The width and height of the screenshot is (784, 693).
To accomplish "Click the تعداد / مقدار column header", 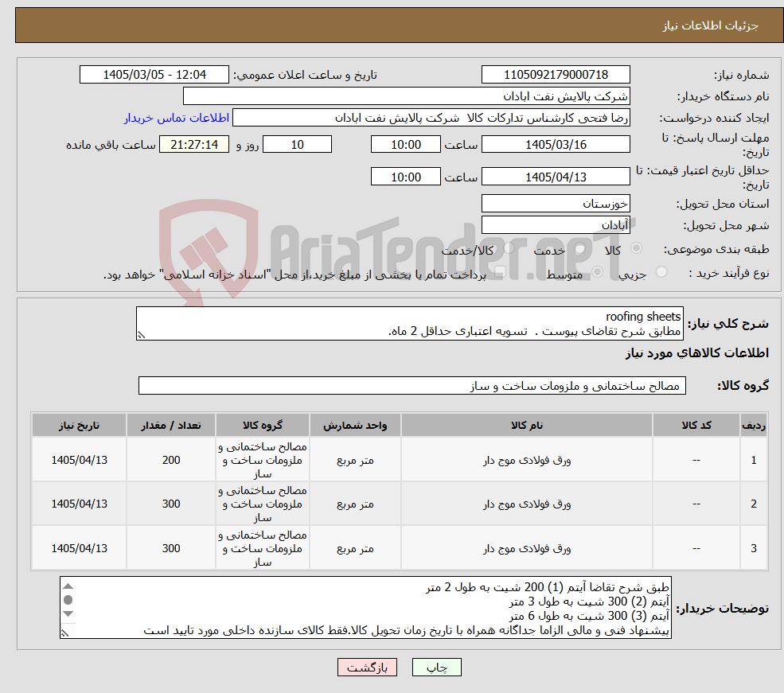I will coord(171,425).
